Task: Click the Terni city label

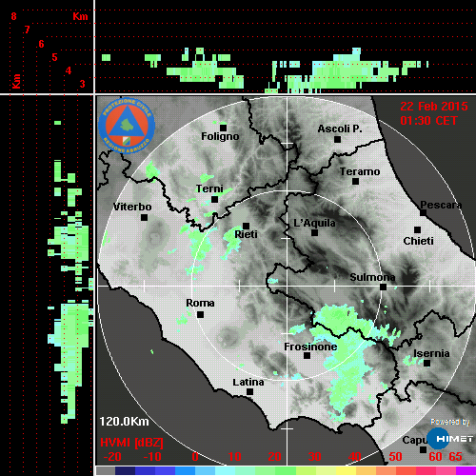Action: pyautogui.click(x=209, y=188)
